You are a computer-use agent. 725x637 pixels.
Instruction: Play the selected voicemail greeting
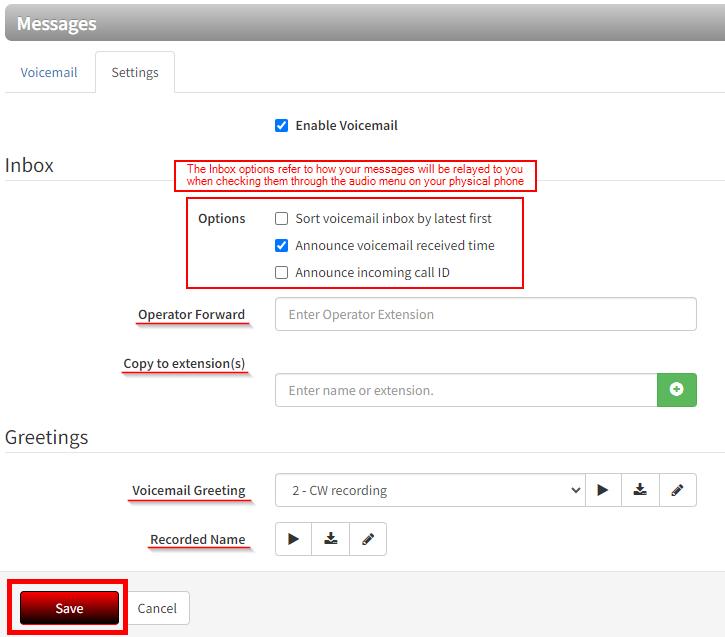[x=603, y=490]
